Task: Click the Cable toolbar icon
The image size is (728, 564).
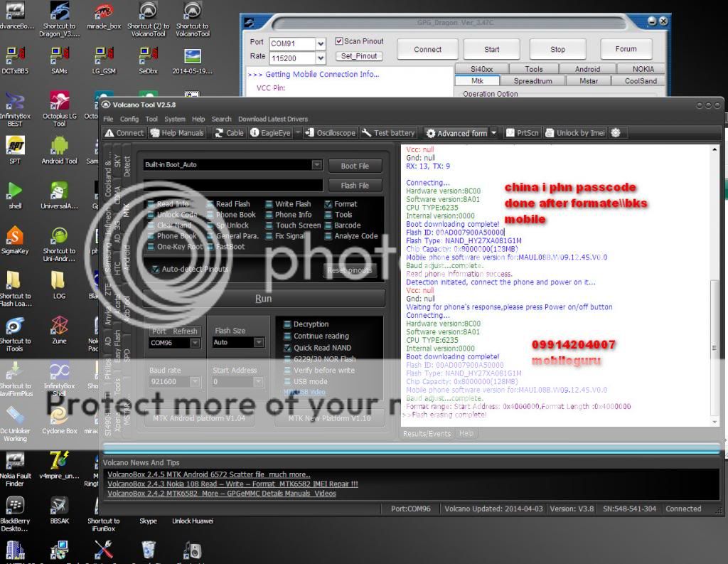Action: pos(229,133)
